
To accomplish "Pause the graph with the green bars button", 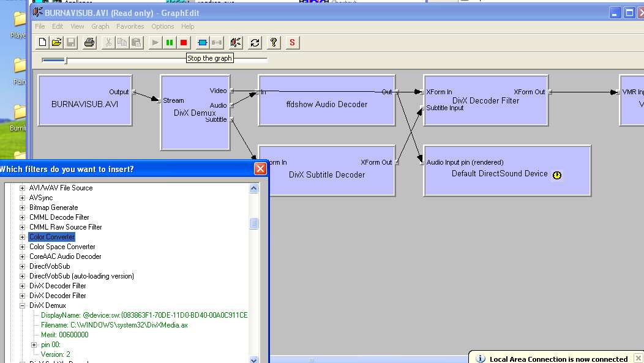I will pos(170,42).
